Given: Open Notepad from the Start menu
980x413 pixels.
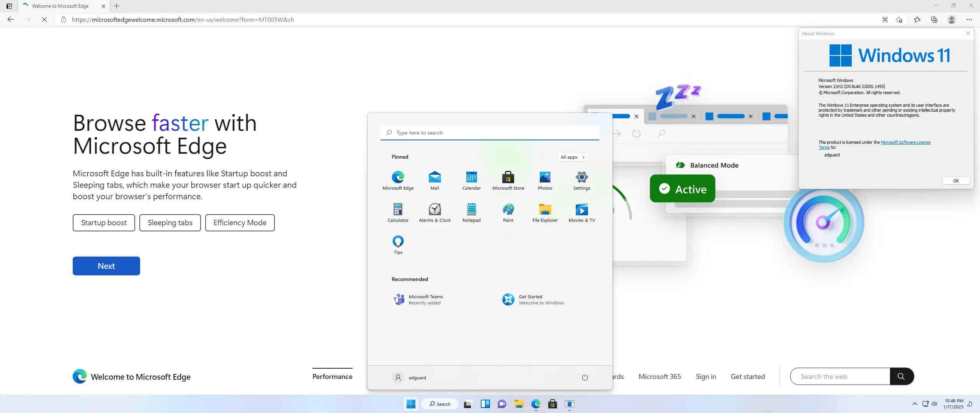Looking at the screenshot, I should point(471,211).
